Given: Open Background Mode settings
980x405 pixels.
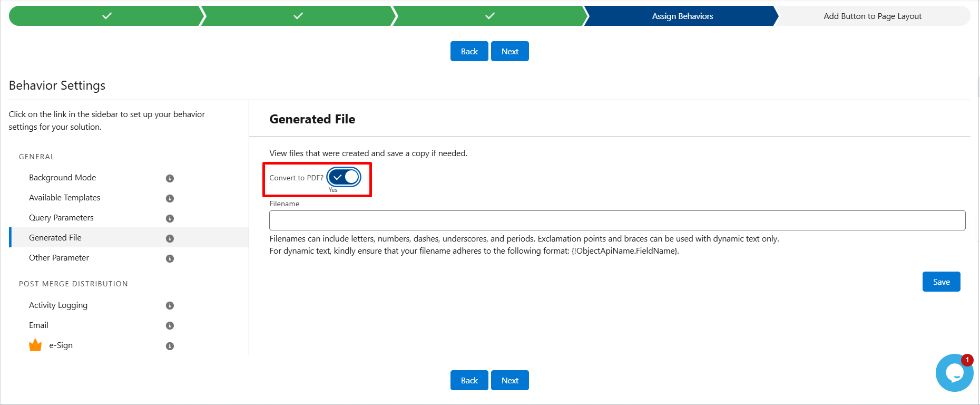Looking at the screenshot, I should pos(62,178).
